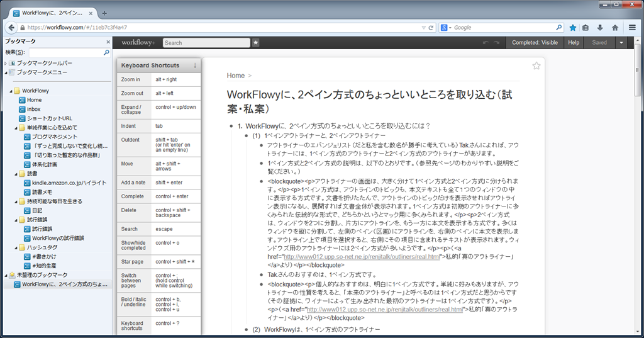The image size is (644, 338).
Task: Open the Google search engine selector dropdown
Action: (x=446, y=28)
